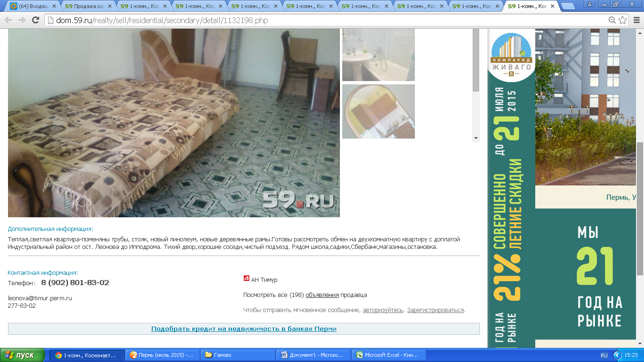
Task: Close the Продажа од... tab
Action: click(109, 6)
